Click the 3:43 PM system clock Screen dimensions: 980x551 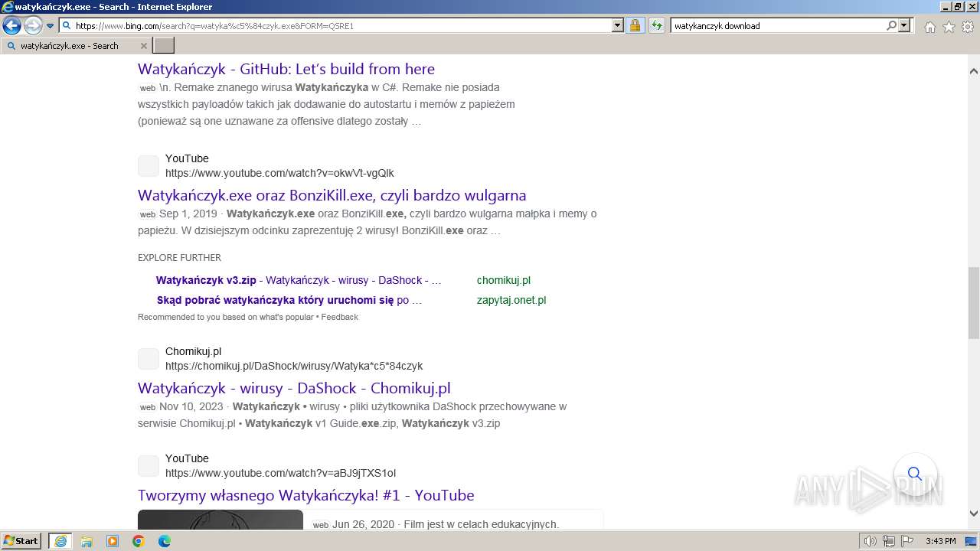(x=940, y=541)
